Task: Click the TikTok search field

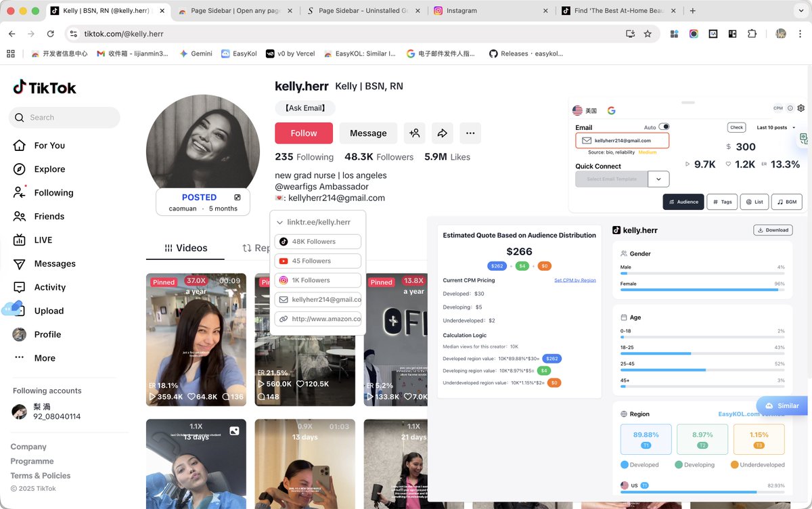Action: pos(64,117)
